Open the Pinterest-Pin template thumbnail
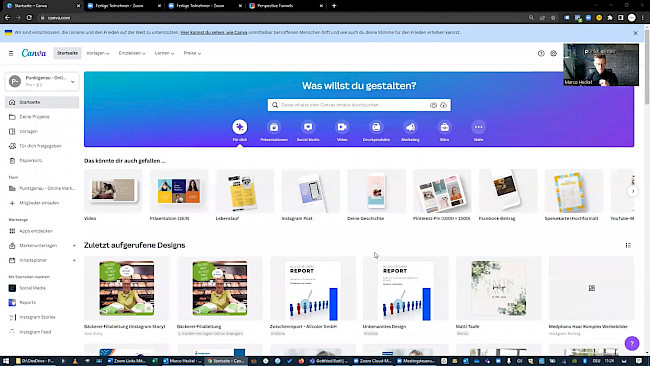 (442, 191)
